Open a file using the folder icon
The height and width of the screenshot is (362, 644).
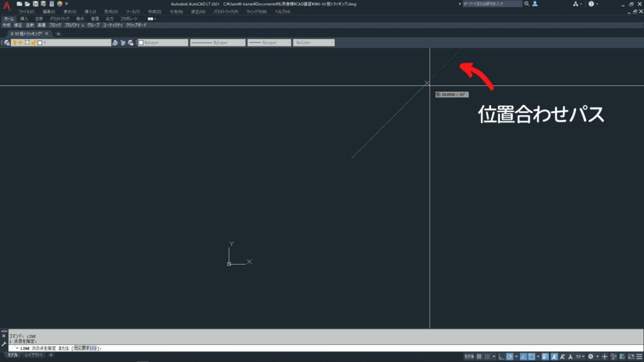coord(28,4)
